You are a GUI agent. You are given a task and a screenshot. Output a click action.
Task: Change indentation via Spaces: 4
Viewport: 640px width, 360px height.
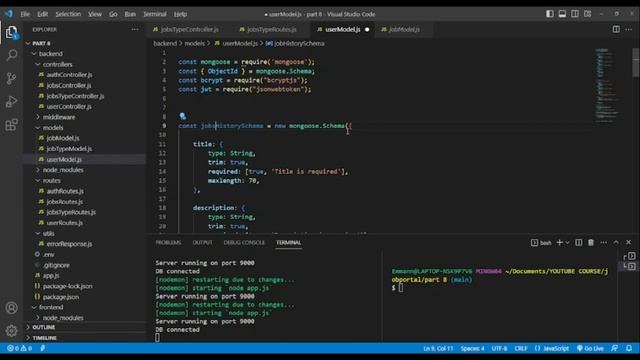(472, 348)
